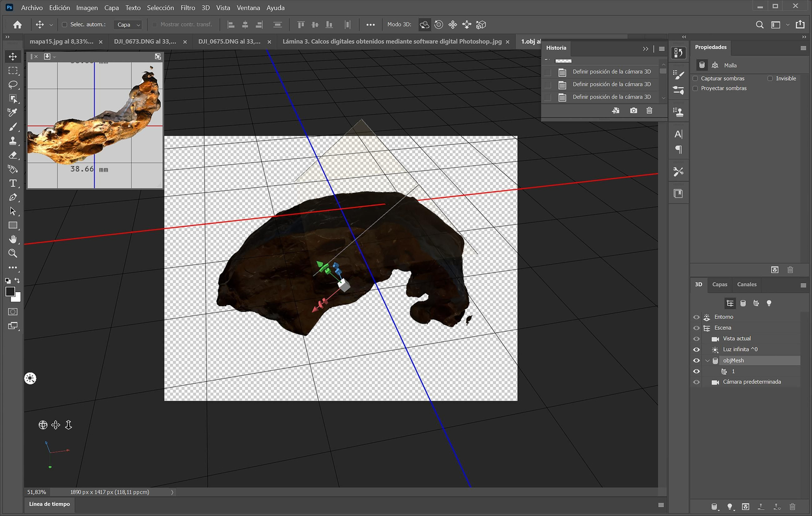812x516 pixels.
Task: Switch to the Canales tab
Action: click(x=747, y=284)
